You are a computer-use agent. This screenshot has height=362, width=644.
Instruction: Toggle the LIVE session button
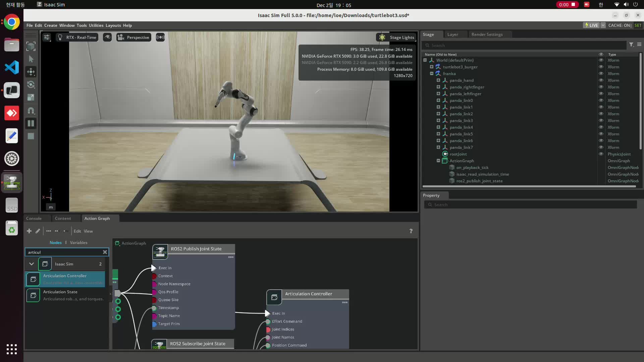[x=591, y=25]
